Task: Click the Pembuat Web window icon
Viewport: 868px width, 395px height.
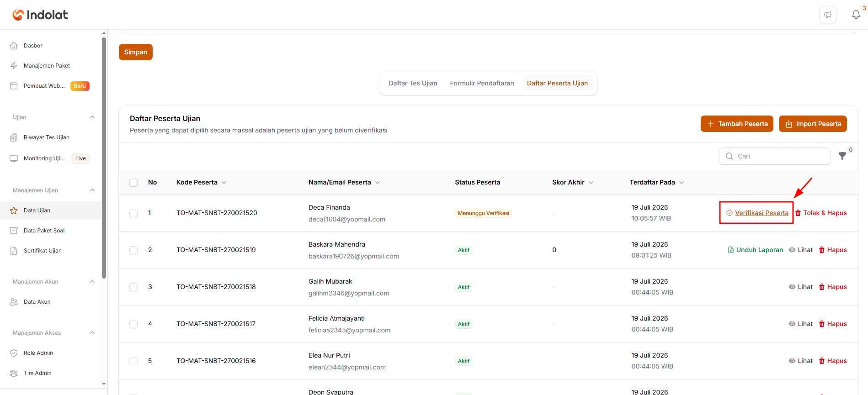Action: (x=14, y=86)
